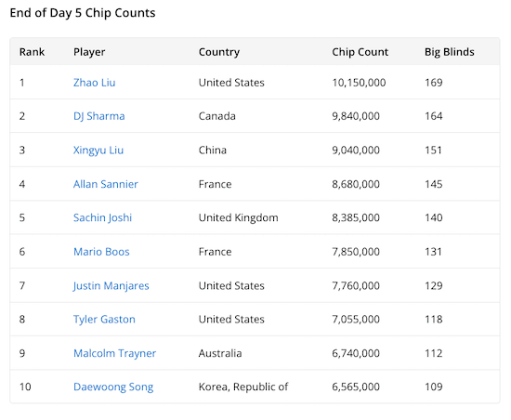Click the Rank column header
The width and height of the screenshot is (511, 420).
tap(32, 52)
